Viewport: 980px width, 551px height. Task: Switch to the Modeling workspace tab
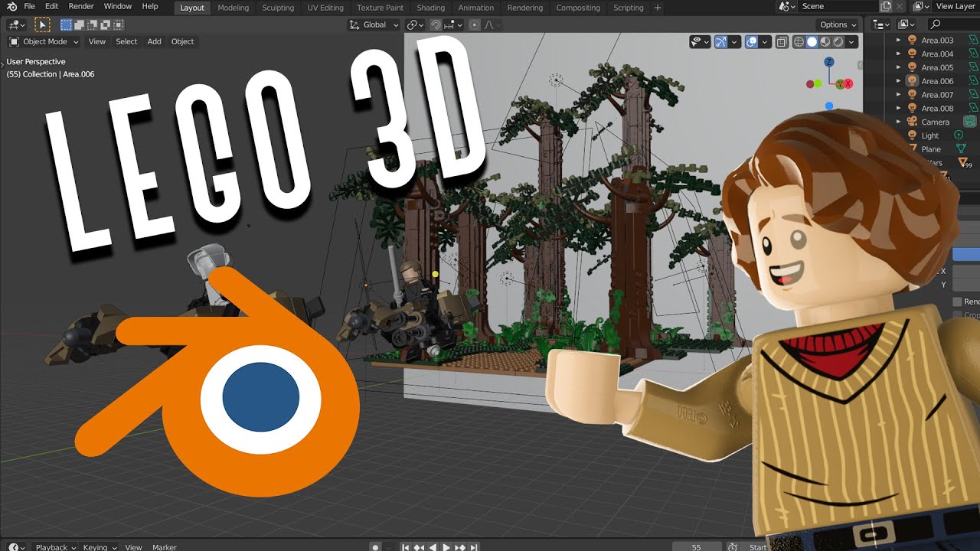click(234, 8)
